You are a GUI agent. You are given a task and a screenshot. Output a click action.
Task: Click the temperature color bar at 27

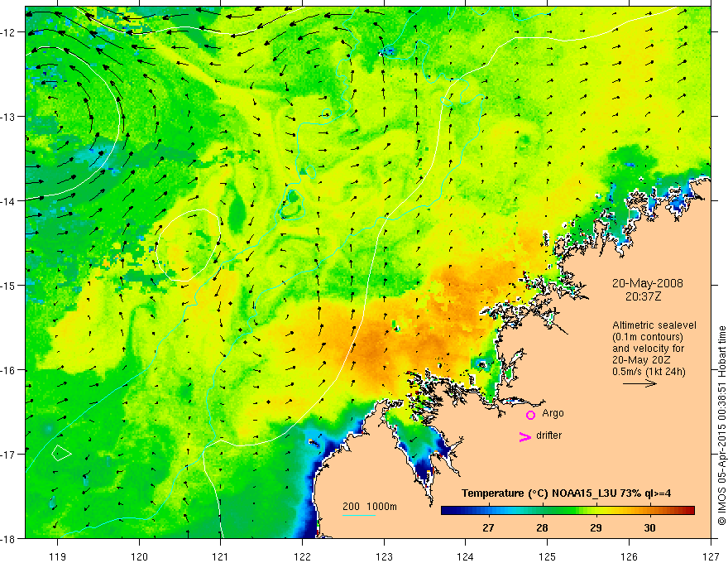point(488,511)
